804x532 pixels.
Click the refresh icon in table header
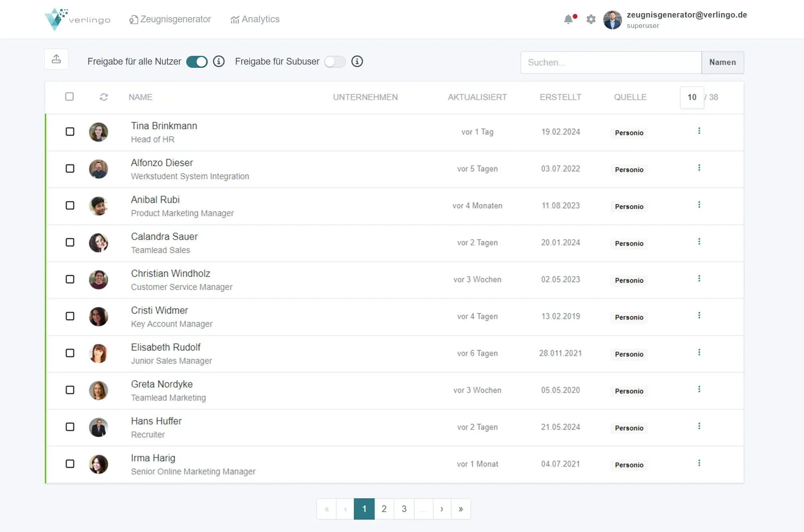tap(104, 97)
